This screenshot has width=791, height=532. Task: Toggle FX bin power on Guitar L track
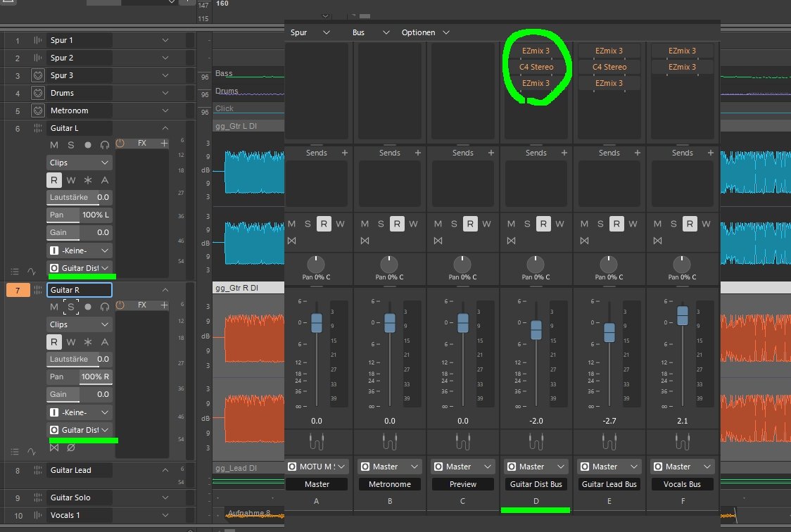coord(120,144)
